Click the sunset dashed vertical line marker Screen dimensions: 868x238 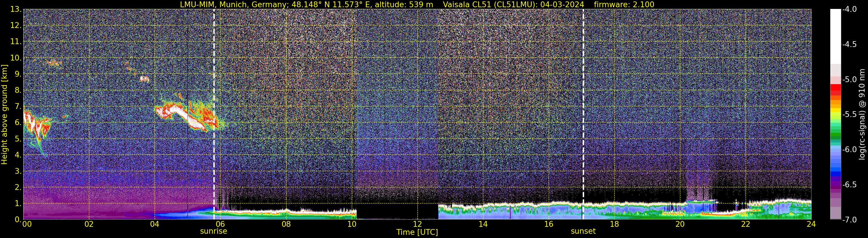pyautogui.click(x=583, y=114)
